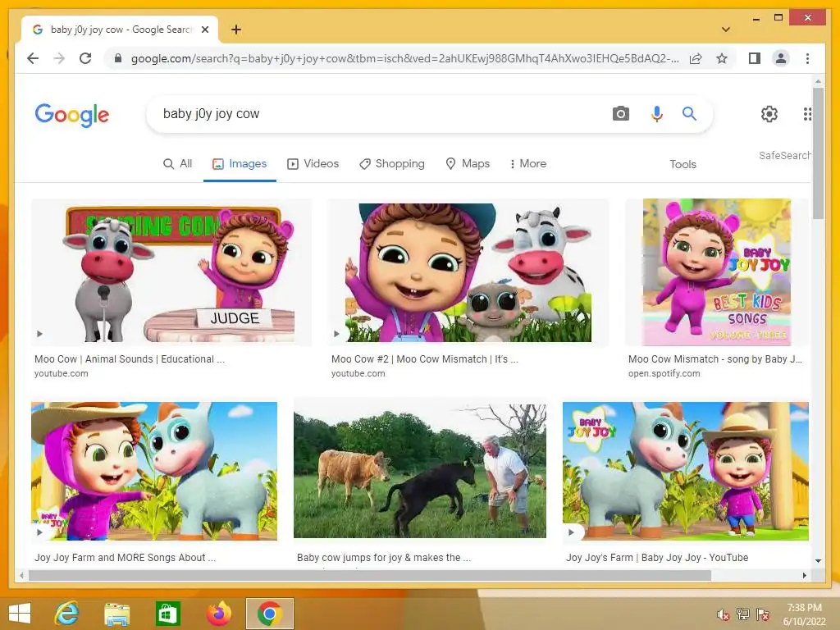Viewport: 840px width, 630px height.
Task: Launch Internet Explorer from taskbar
Action: click(x=67, y=613)
